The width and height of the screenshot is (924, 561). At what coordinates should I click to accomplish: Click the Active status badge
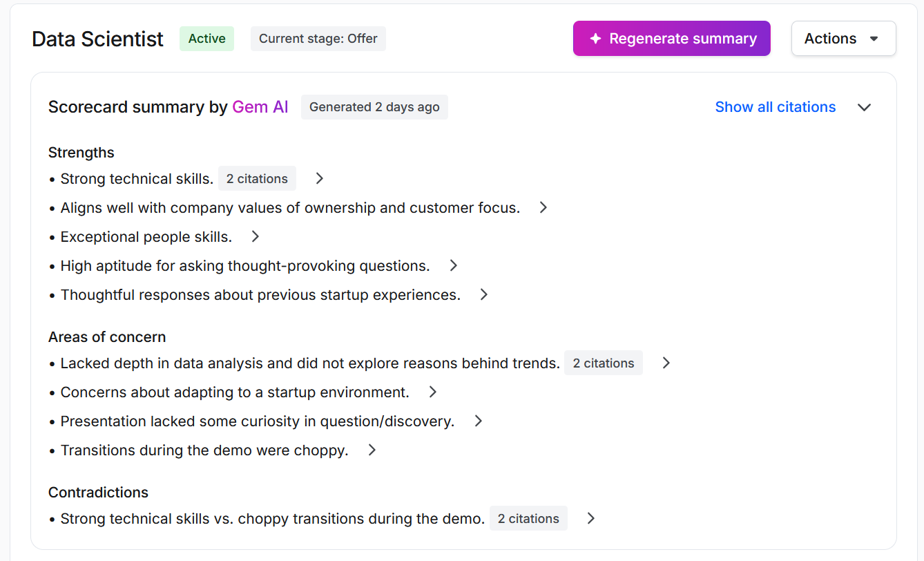[x=207, y=39]
